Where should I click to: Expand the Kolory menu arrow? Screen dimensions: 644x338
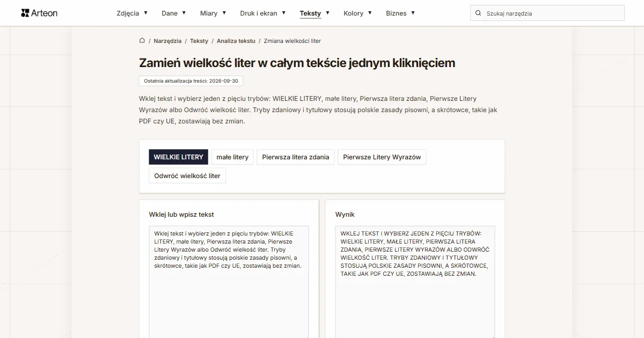[x=370, y=12]
